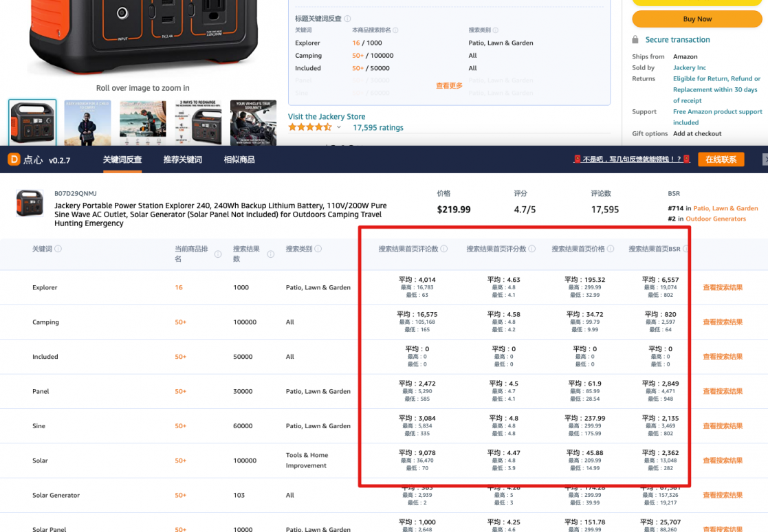Click 查看搜索结果 for the Solar row
Viewport: 768px width, 532px height.
coord(723,461)
